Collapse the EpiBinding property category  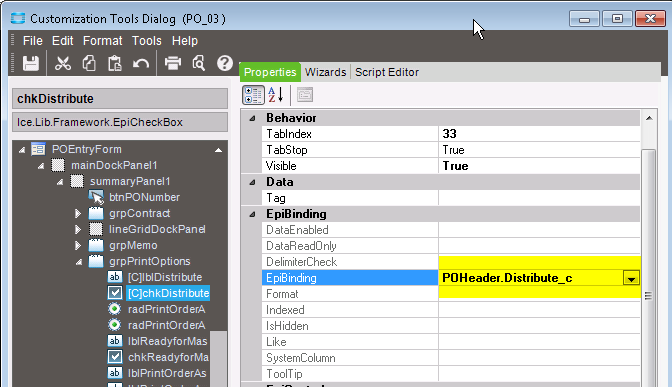[252, 214]
